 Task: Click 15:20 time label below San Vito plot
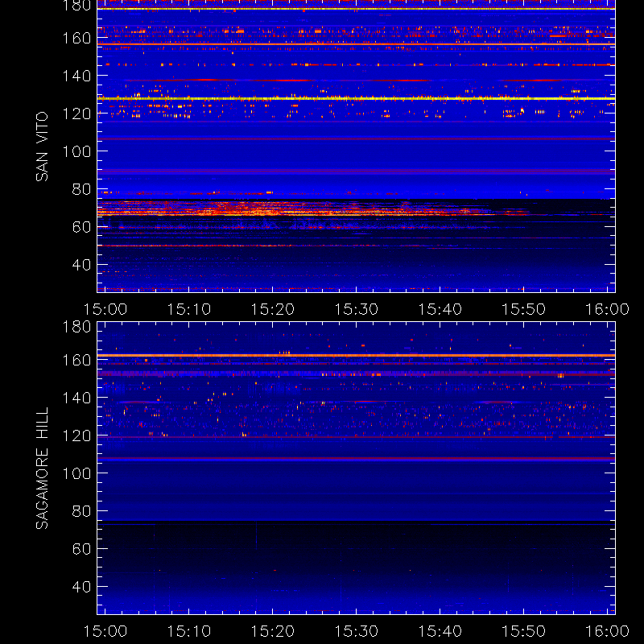(273, 309)
